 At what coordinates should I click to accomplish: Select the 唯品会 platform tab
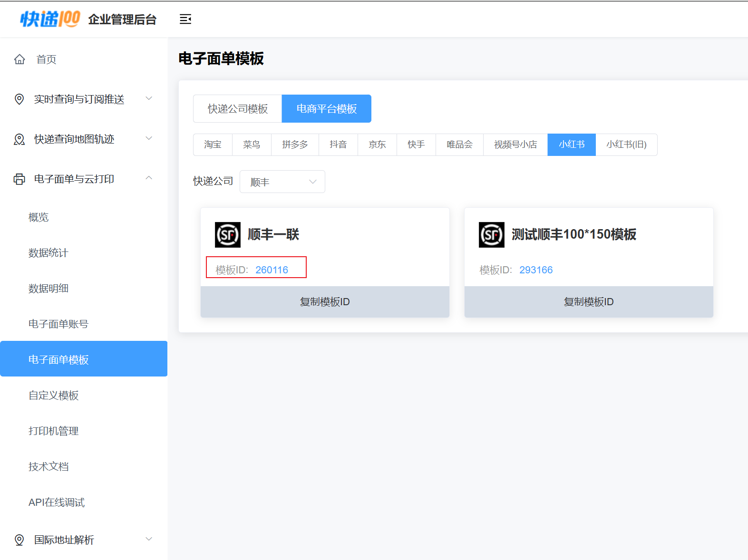[459, 145]
